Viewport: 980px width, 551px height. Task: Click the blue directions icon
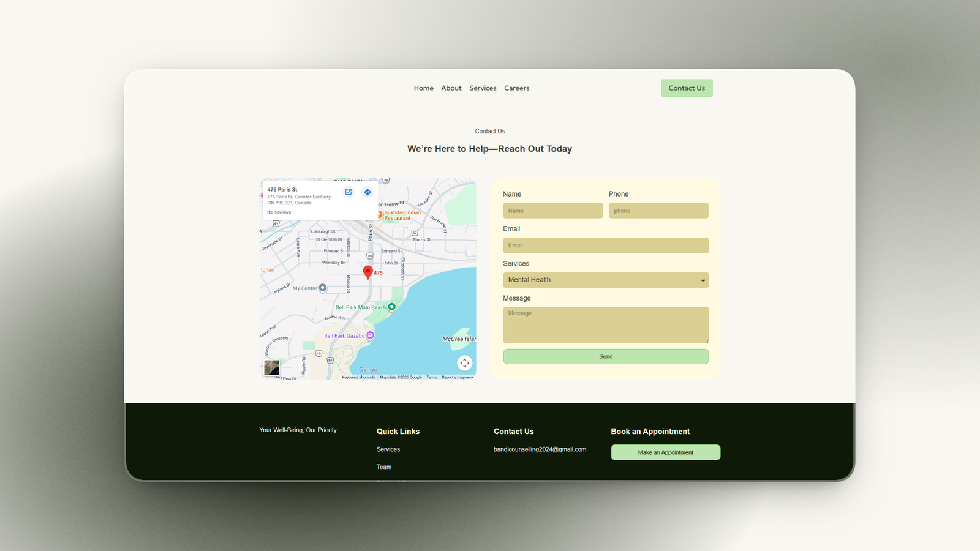click(367, 192)
